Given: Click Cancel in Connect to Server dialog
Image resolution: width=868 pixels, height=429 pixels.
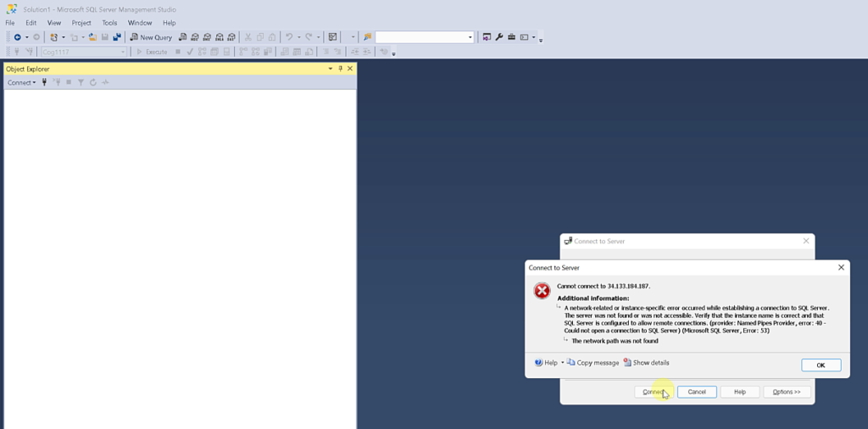Looking at the screenshot, I should pos(697,392).
